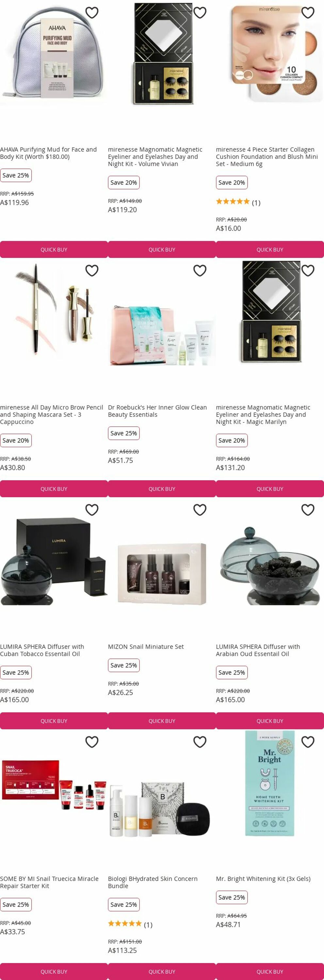Favorite the SOME BY MI Snail Truecica kit
324x980 pixels.
click(92, 742)
